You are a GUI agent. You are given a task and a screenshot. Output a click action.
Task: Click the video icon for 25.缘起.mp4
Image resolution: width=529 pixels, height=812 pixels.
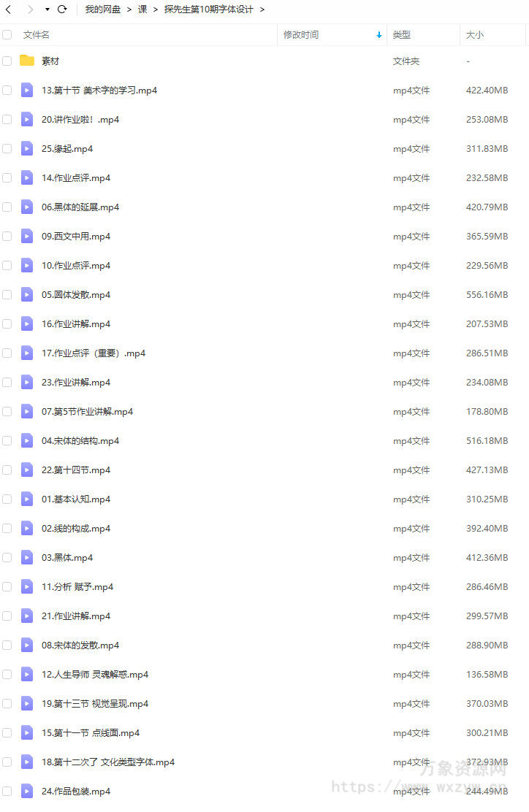click(27, 149)
